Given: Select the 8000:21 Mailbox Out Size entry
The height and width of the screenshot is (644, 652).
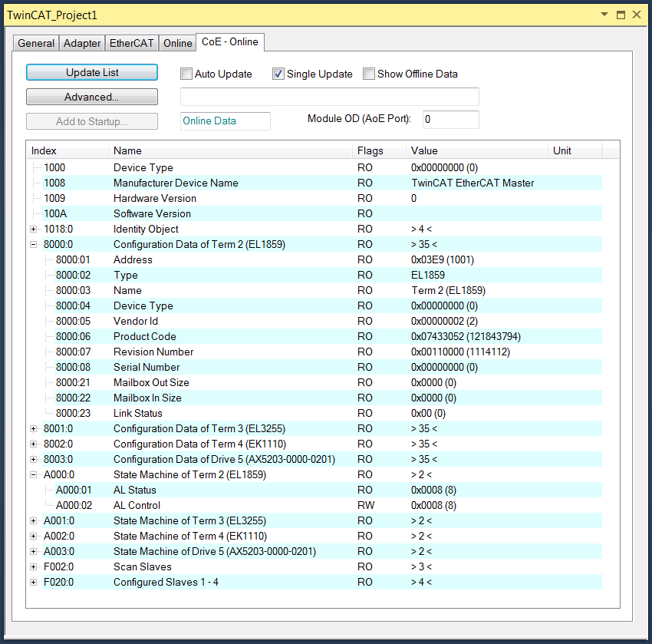Looking at the screenshot, I should click(x=328, y=383).
